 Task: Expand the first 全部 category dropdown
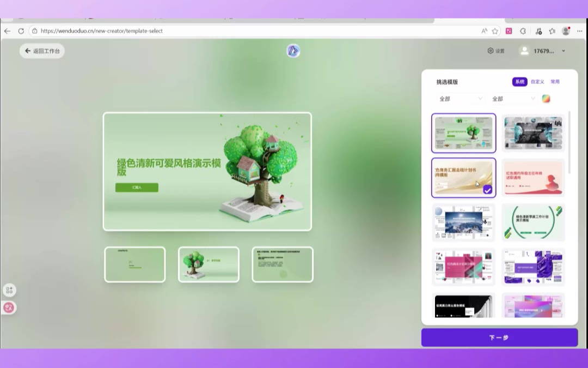tap(461, 99)
